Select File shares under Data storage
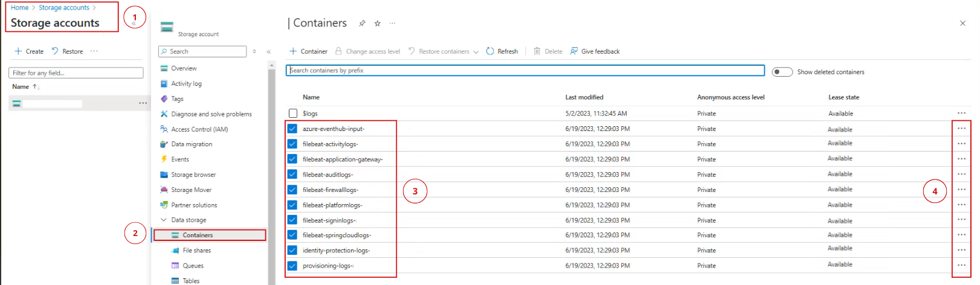The image size is (980, 285). click(x=191, y=250)
